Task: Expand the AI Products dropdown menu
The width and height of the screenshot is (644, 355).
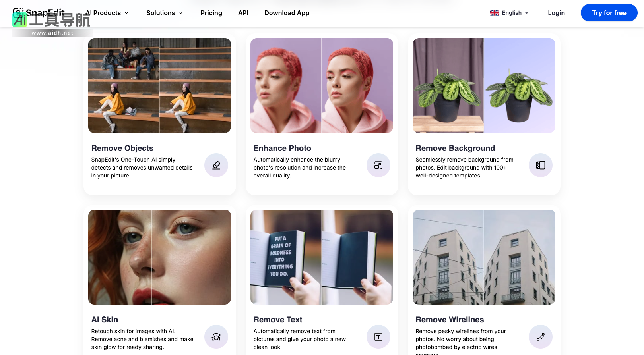Action: click(107, 13)
